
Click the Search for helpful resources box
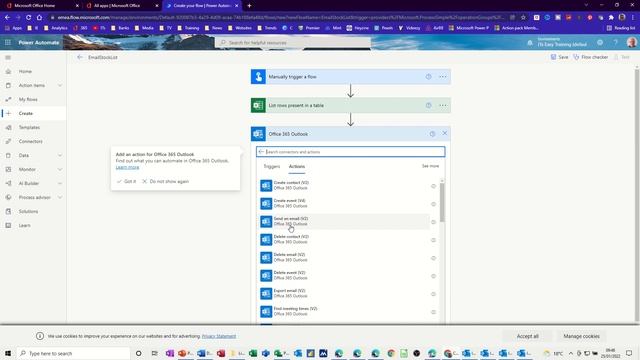click(x=293, y=42)
